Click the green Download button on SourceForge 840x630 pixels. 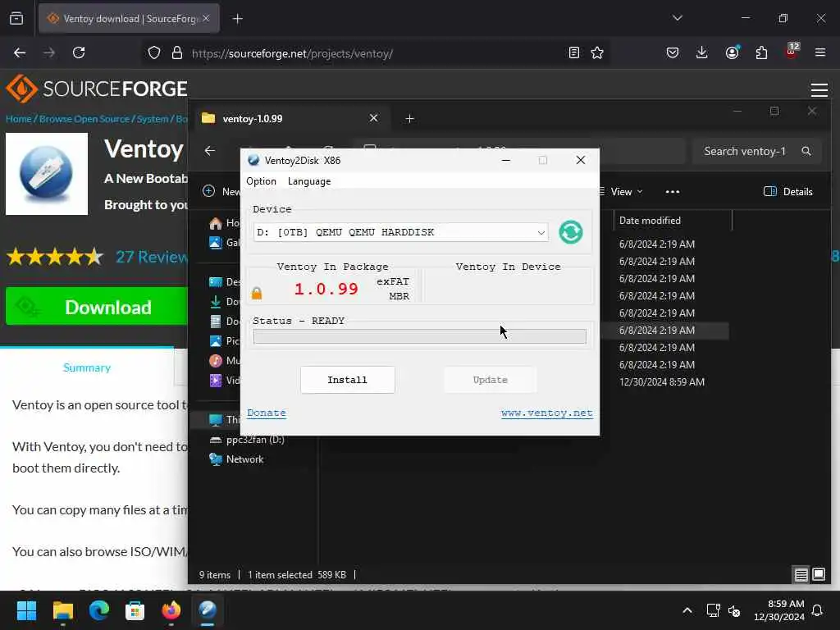coord(97,307)
